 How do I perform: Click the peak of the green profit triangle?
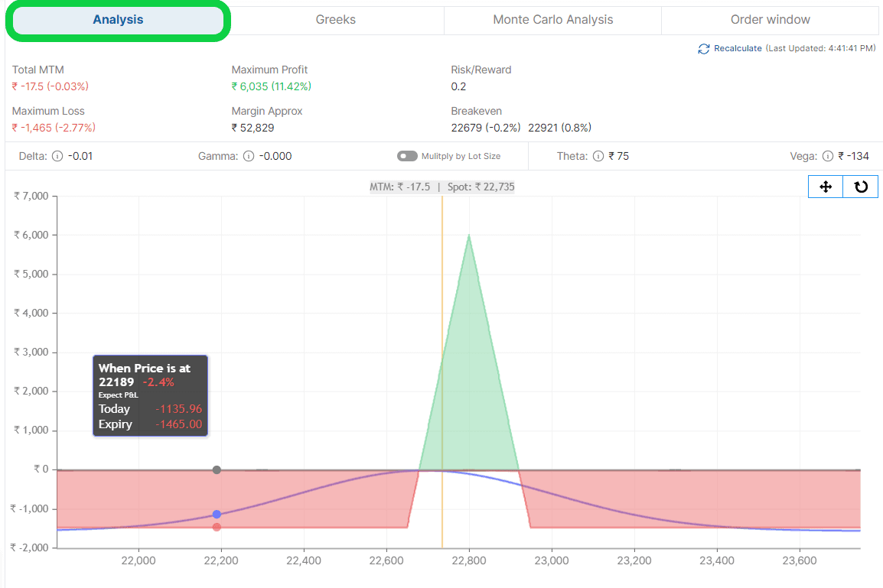coord(469,237)
